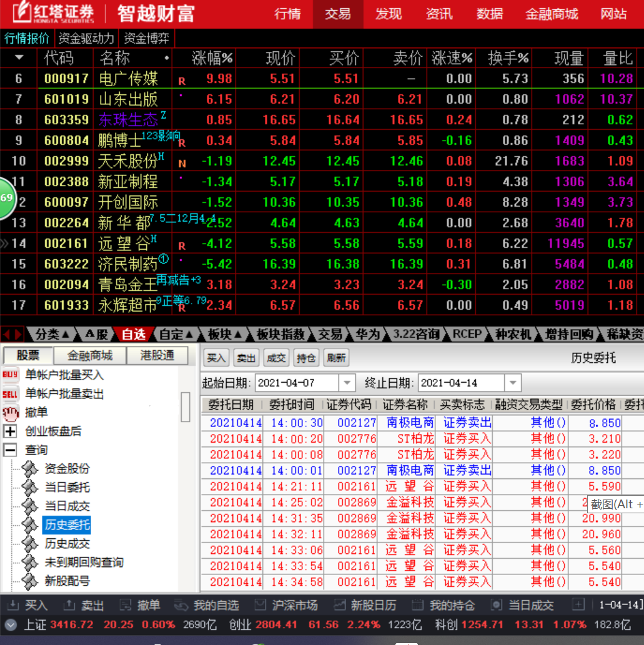Select stock row 002161 远望谷 in quotes
The image size is (644, 645).
[322, 244]
